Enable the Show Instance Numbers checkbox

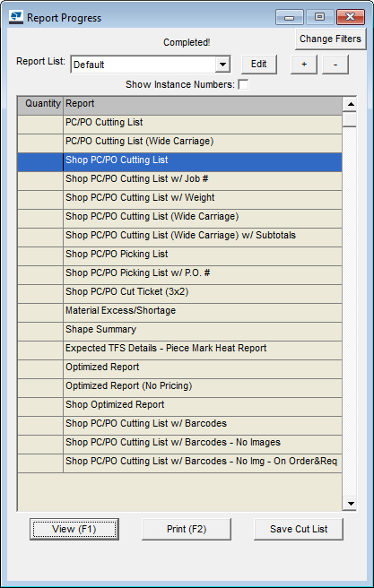pos(243,85)
